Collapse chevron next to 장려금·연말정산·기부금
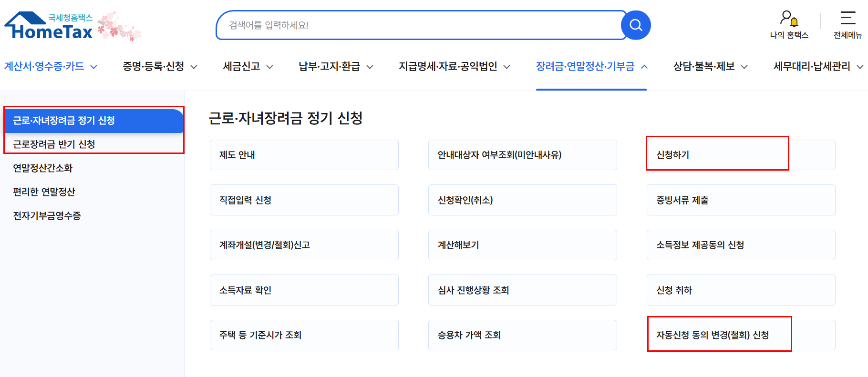The width and height of the screenshot is (868, 377). [x=644, y=67]
